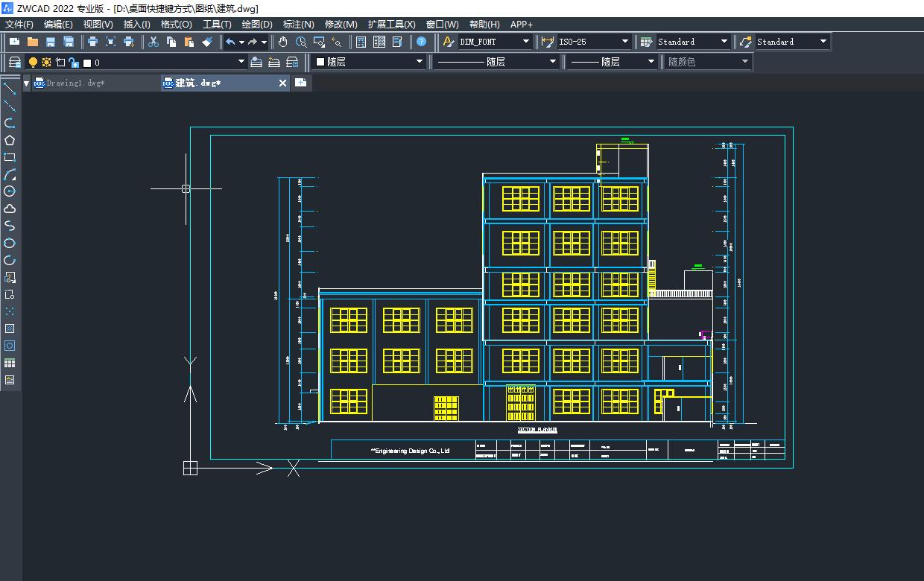Expand the DIM_FONT text style dropdown
Screen dimensions: 924x581
[x=526, y=42]
